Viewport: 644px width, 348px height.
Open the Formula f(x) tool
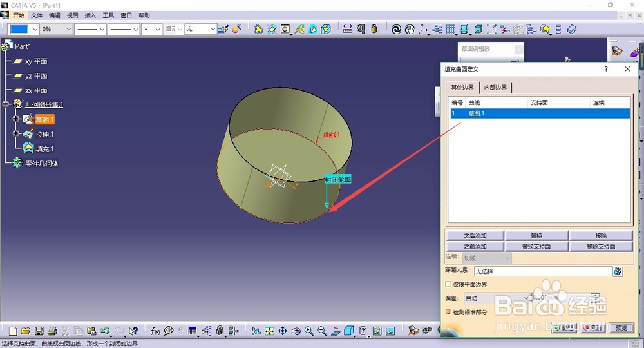pos(155,331)
